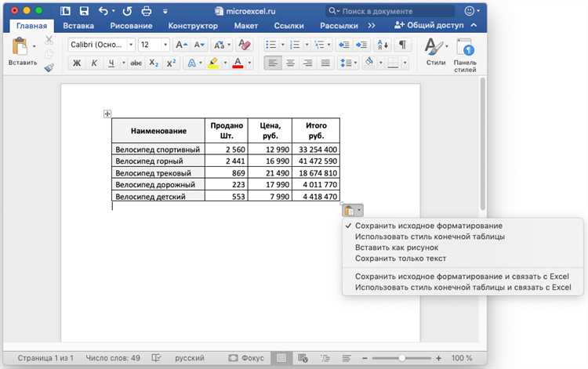The height and width of the screenshot is (369, 588).
Task: Open the spelling check book icon in status bar
Action: click(x=156, y=358)
